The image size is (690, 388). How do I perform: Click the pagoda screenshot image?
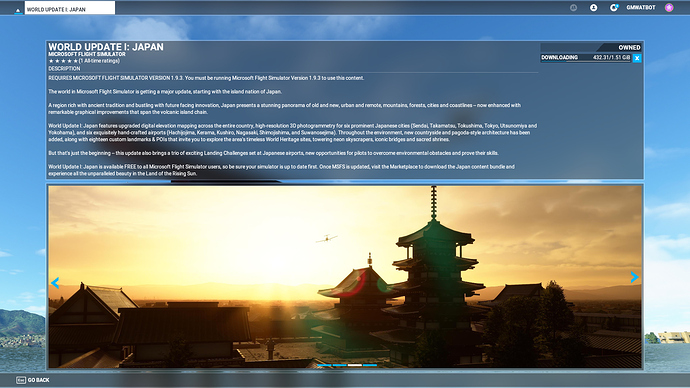345,277
